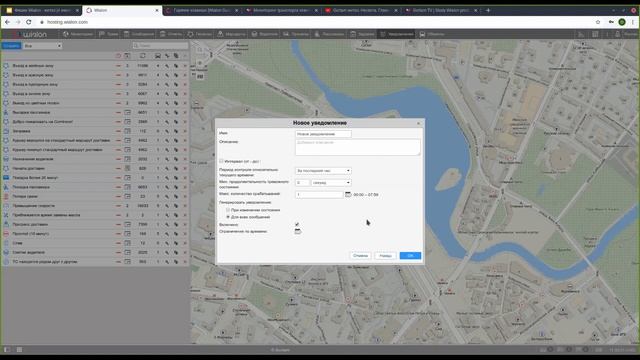640x360 pixels.
Task: Select radio Для всех сообщений
Action: 228,217
